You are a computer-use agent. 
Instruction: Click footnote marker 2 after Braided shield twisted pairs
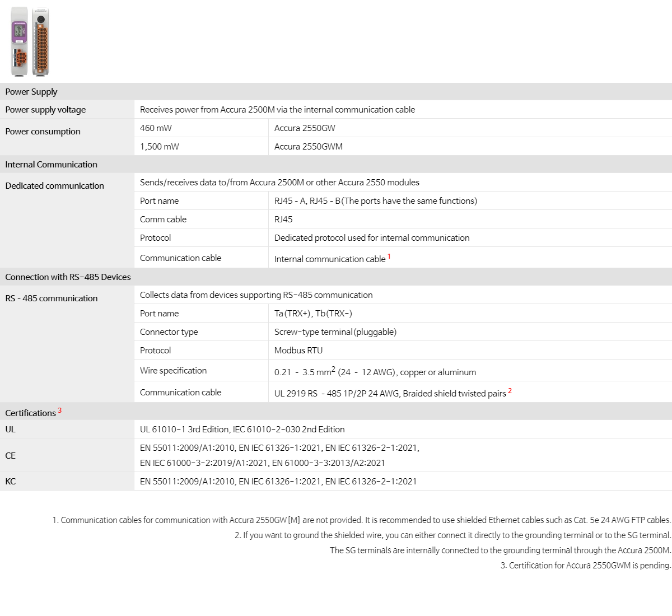point(510,391)
